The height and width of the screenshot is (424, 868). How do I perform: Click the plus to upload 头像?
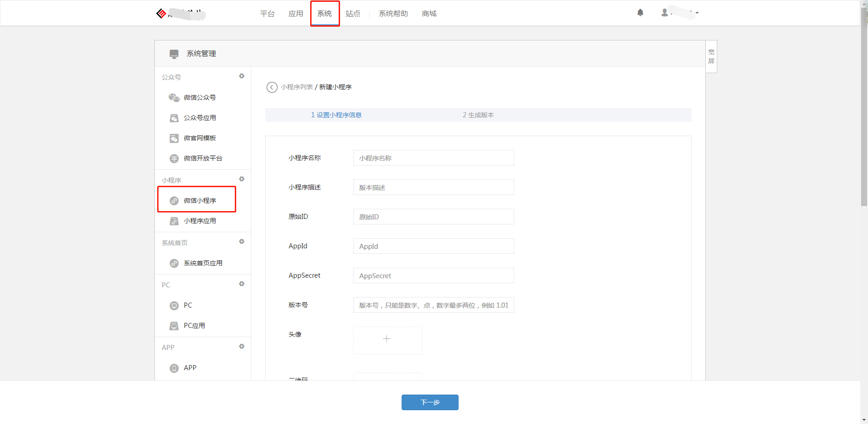(387, 340)
